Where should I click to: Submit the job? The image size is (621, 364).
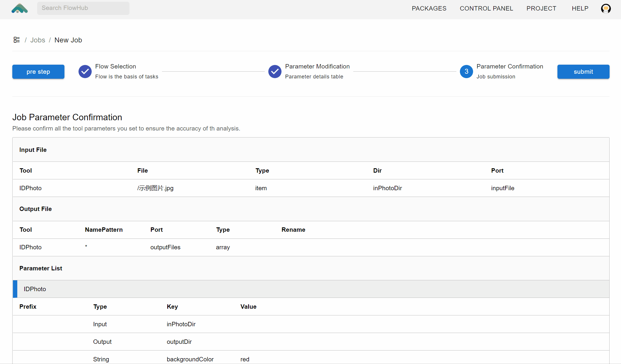click(x=583, y=72)
